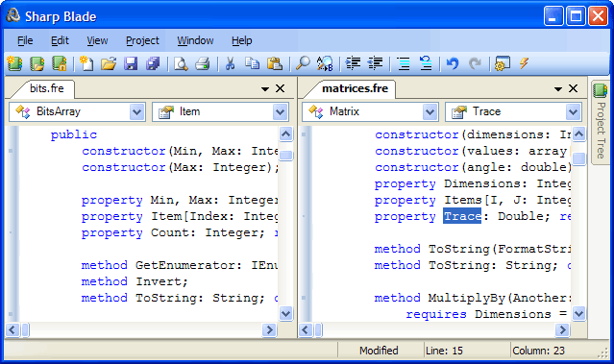Image resolution: width=614 pixels, height=364 pixels.
Task: Click the Cut scissors icon
Action: [x=231, y=63]
